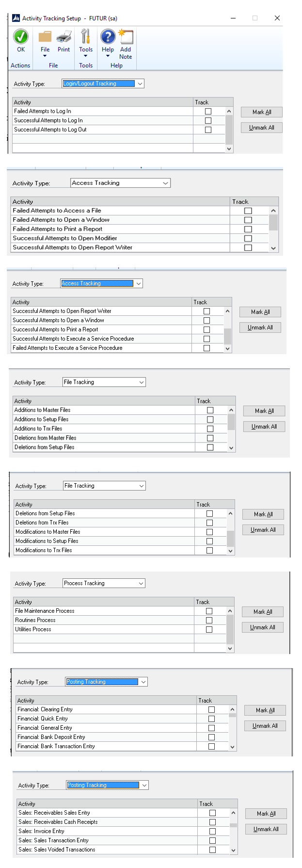
Task: Check Track for Sales: Invoice Entry
Action: pyautogui.click(x=212, y=831)
